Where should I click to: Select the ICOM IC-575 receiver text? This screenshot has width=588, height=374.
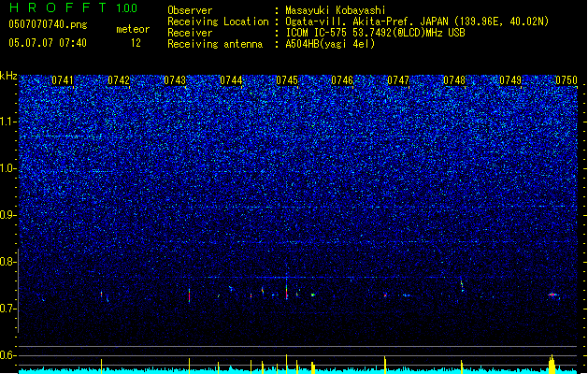click(x=375, y=33)
